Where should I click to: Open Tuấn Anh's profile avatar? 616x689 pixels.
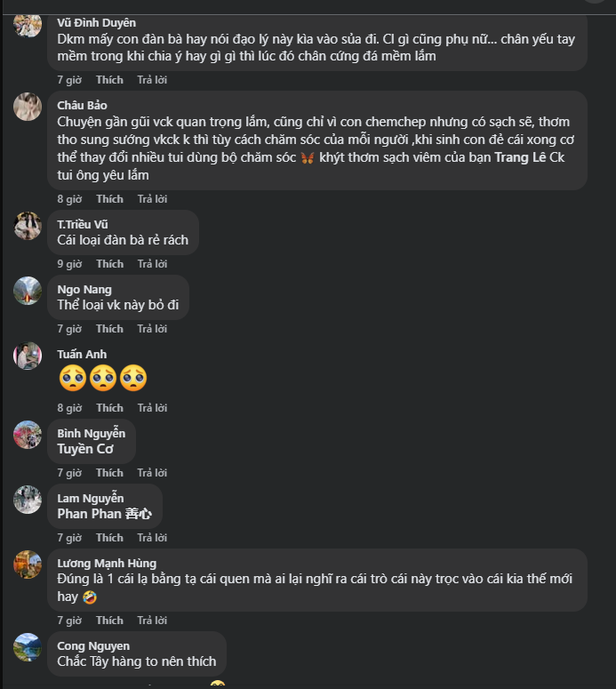(28, 356)
